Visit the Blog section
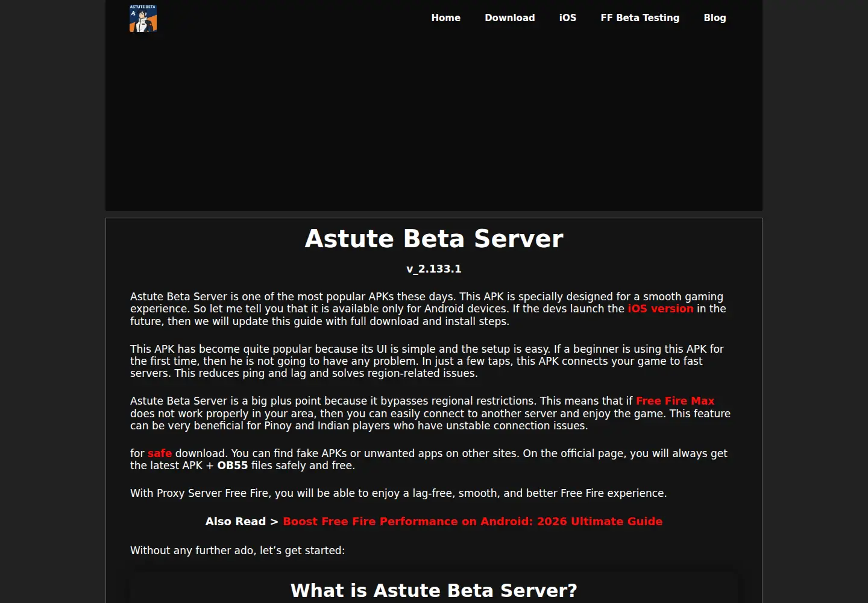This screenshot has height=603, width=868. [x=714, y=18]
